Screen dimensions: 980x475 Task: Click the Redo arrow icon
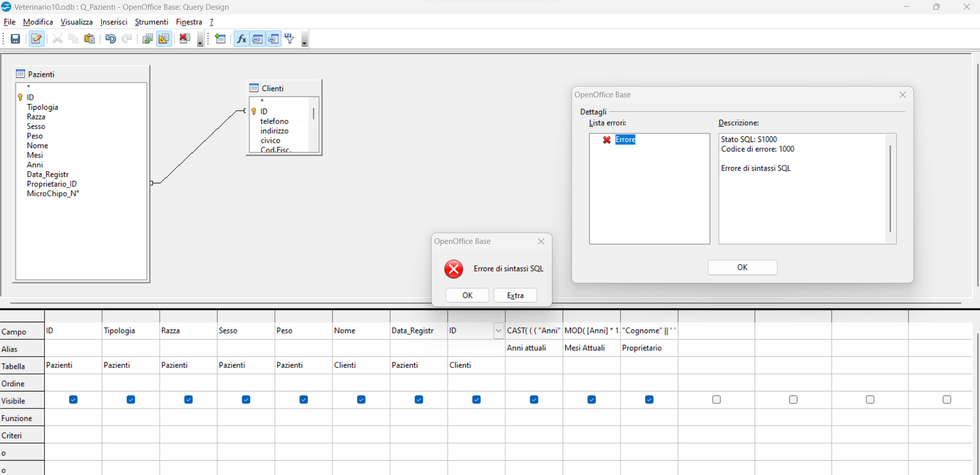point(127,39)
